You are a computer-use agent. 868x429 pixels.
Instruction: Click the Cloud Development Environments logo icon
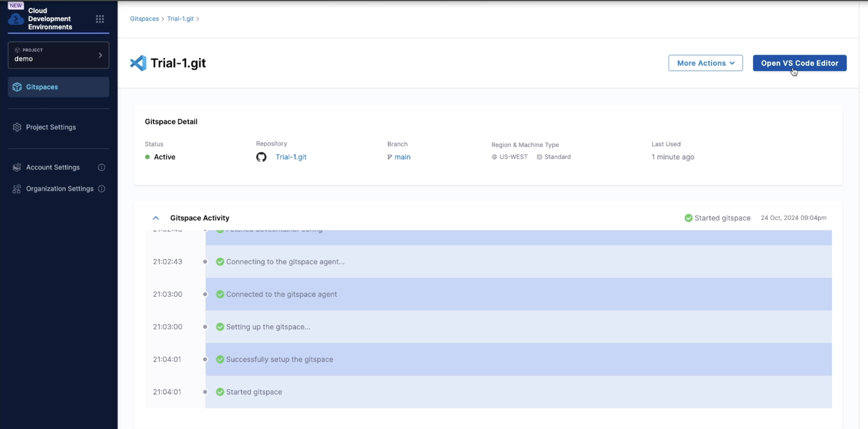coord(16,19)
